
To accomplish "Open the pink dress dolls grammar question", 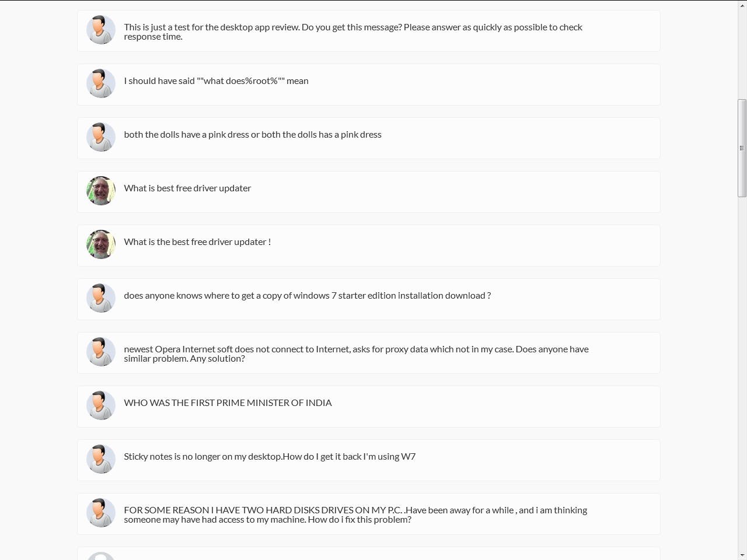I will tap(252, 135).
